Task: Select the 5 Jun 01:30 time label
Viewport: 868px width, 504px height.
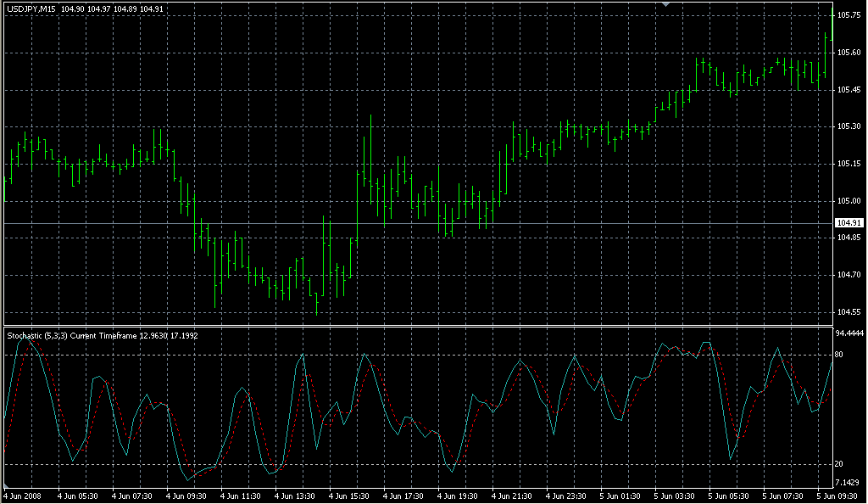Action: (620, 495)
